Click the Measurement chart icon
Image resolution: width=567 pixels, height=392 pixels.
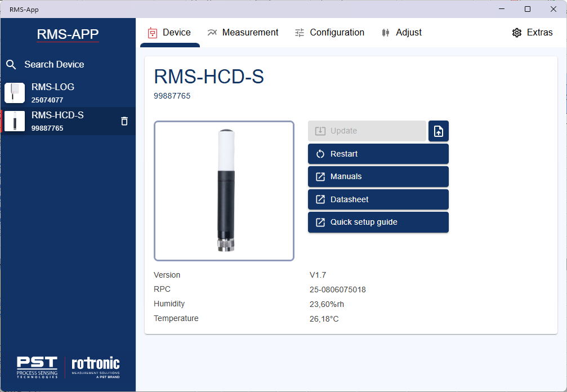212,32
